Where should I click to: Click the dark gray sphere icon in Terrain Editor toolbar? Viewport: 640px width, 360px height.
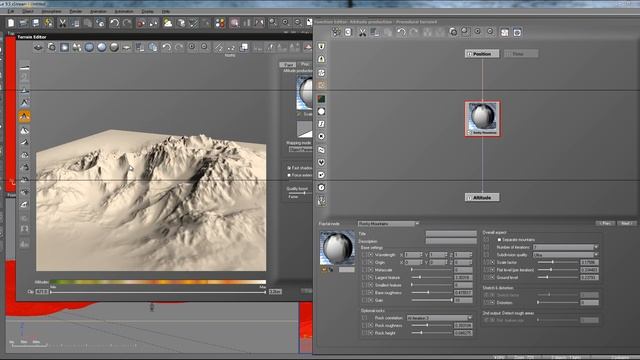(114, 47)
